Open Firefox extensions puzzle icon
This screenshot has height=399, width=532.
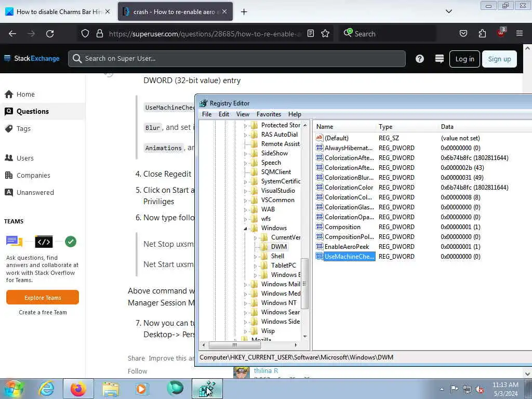[x=482, y=34]
